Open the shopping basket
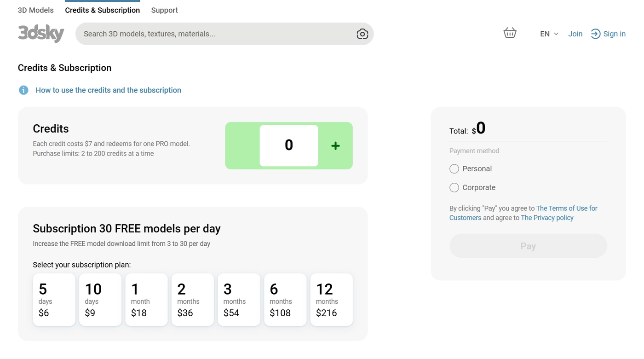The image size is (644, 359). pyautogui.click(x=510, y=33)
